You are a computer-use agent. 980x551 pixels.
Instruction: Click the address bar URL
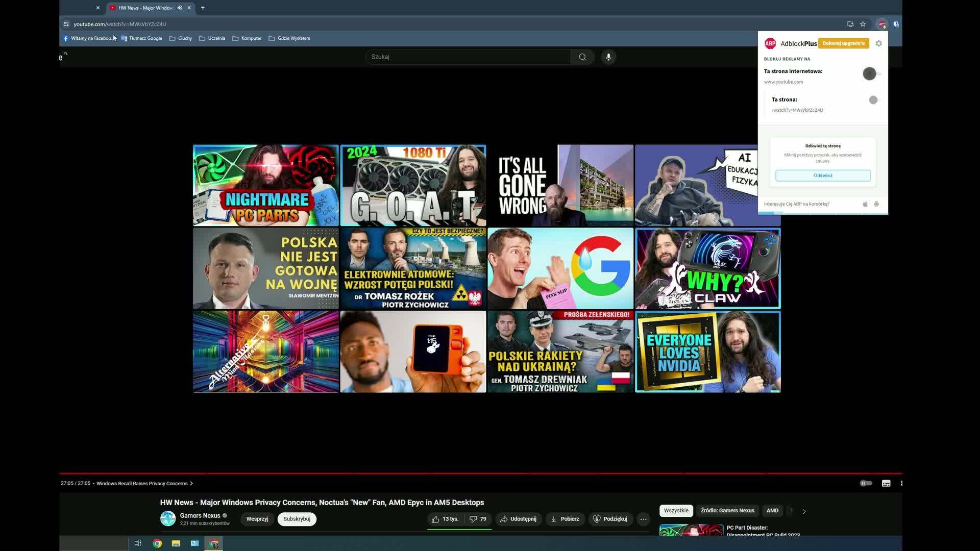pyautogui.click(x=119, y=24)
